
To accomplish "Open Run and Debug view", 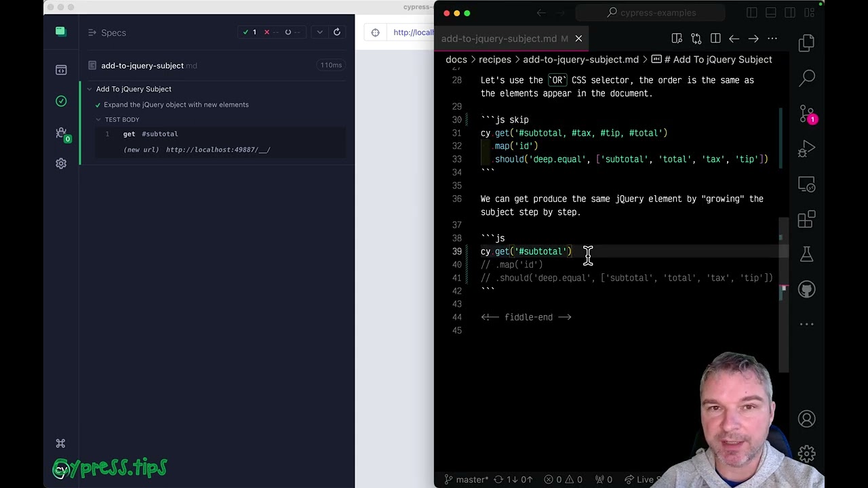I will pyautogui.click(x=806, y=148).
